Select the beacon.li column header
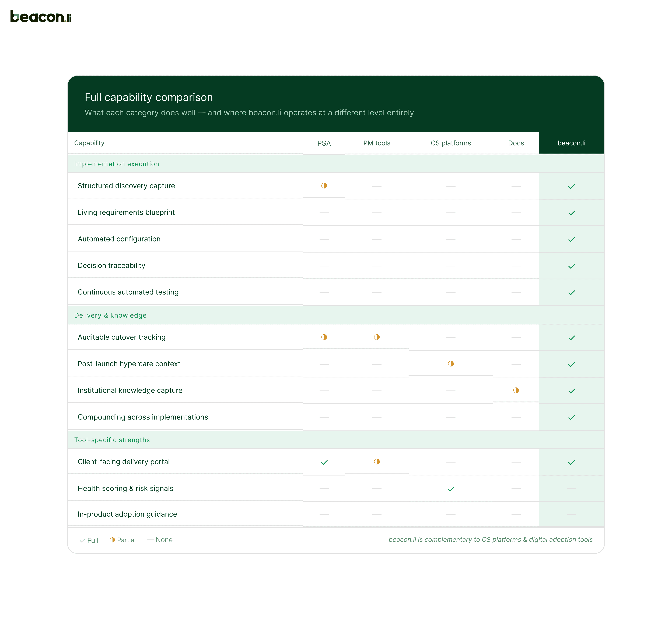This screenshot has width=672, height=629. pyautogui.click(x=571, y=143)
